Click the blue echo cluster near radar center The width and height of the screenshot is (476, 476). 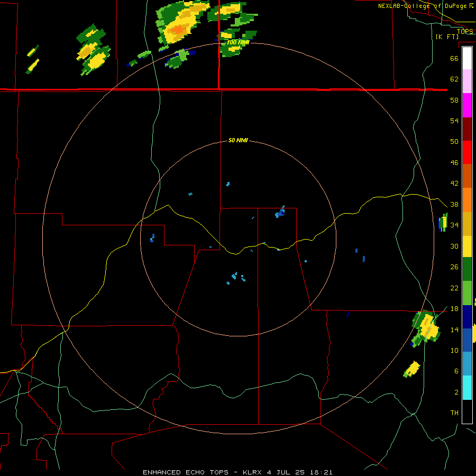(280, 212)
